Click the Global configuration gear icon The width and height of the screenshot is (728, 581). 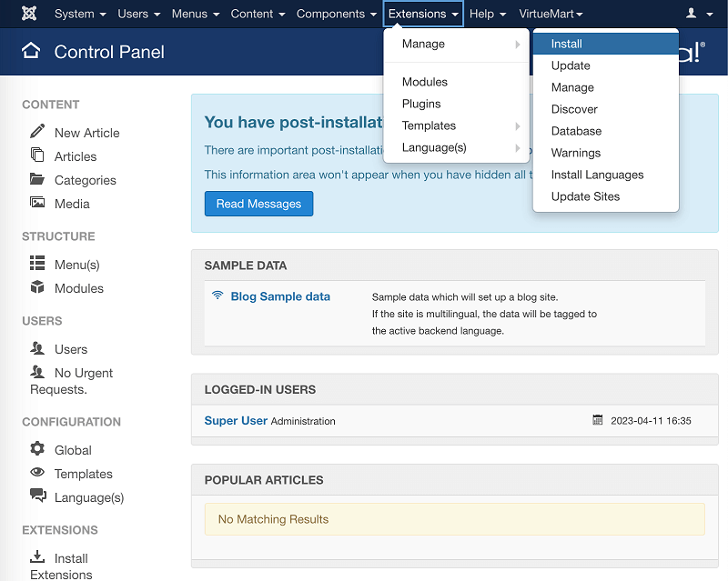pos(37,449)
